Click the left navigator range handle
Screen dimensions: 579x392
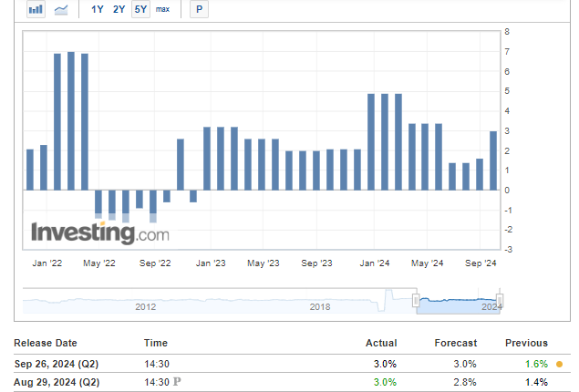click(x=416, y=300)
